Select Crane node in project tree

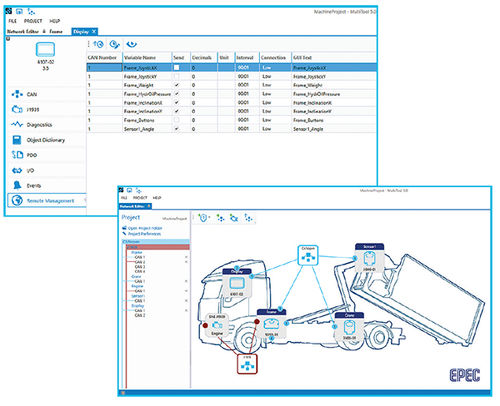point(136,277)
